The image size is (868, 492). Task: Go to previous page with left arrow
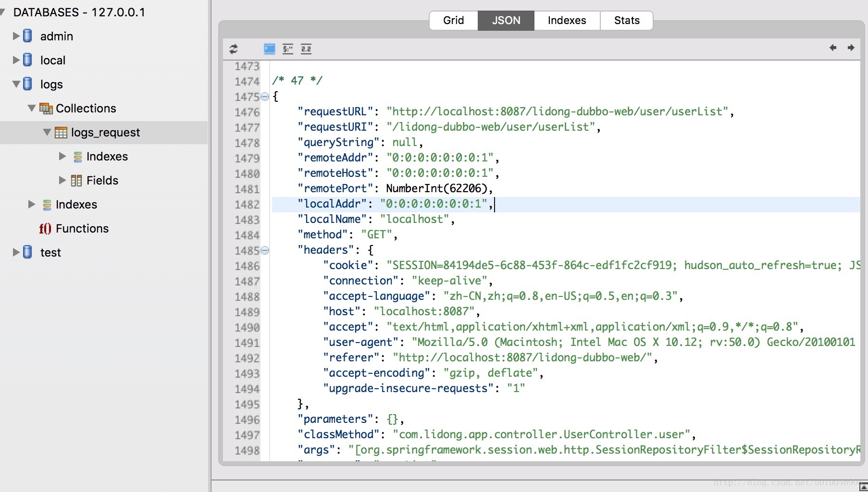[x=833, y=48]
